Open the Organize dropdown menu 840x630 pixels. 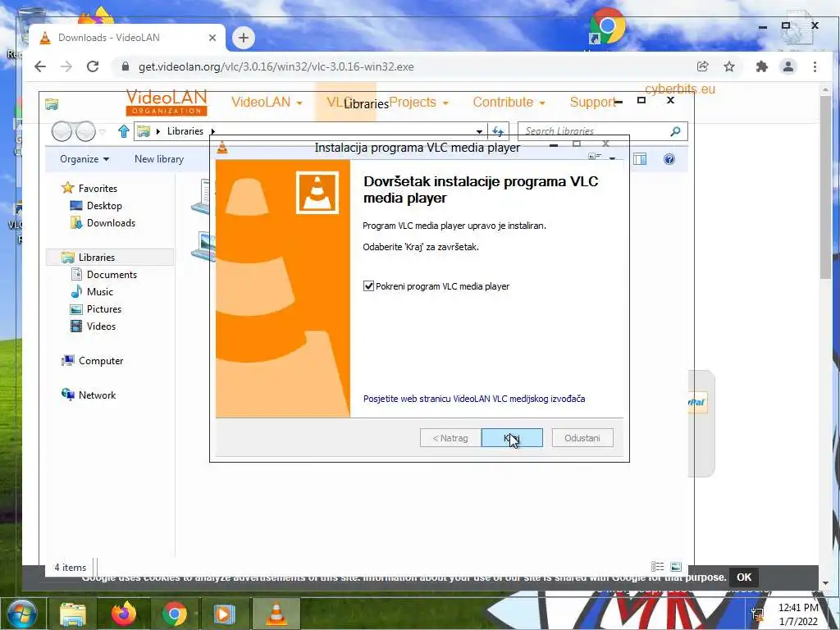[84, 159]
